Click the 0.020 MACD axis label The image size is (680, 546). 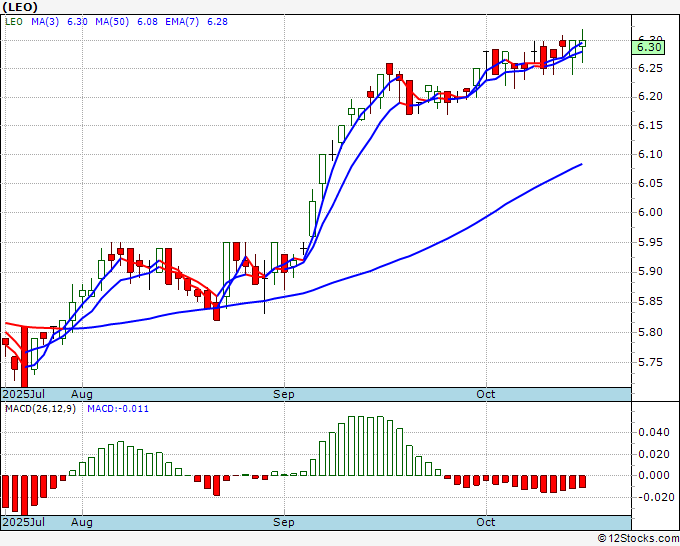[x=654, y=454]
